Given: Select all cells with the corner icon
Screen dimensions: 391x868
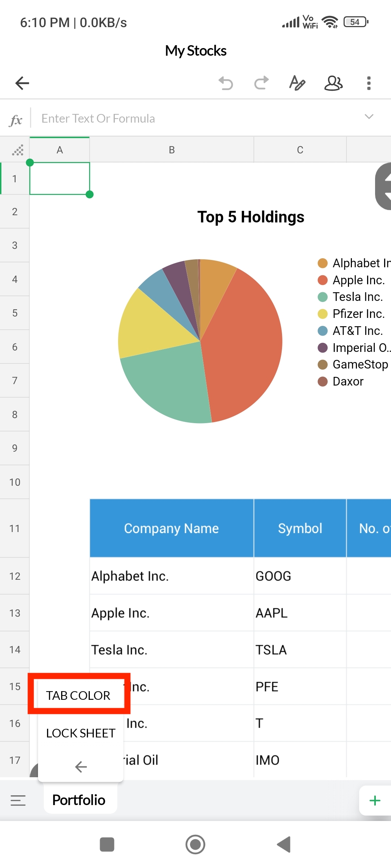Looking at the screenshot, I should coord(17,150).
